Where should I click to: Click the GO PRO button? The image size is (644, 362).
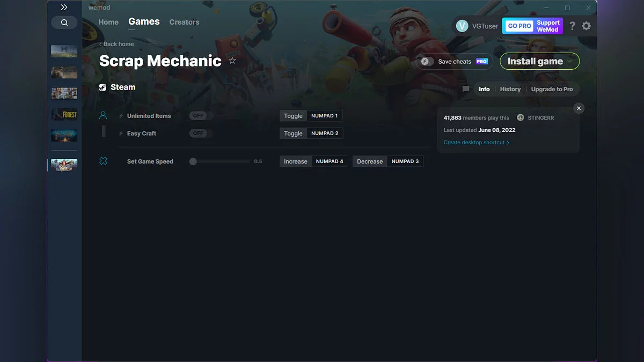point(518,25)
